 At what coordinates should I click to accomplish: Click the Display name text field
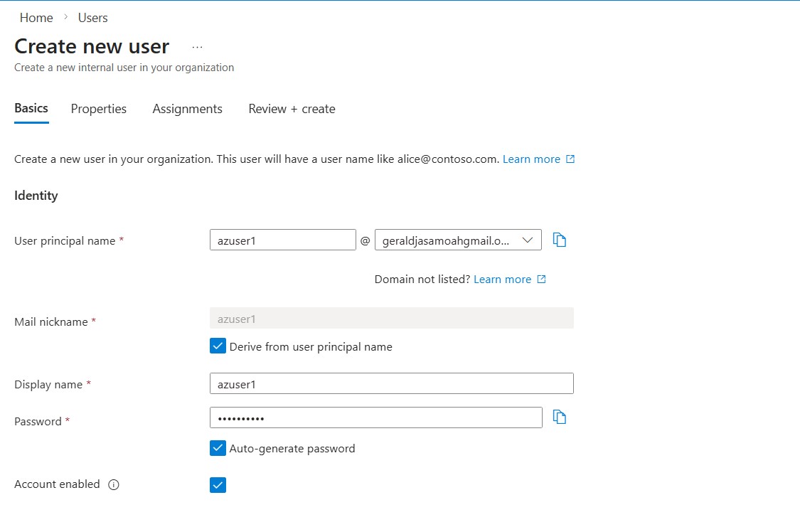coord(391,384)
